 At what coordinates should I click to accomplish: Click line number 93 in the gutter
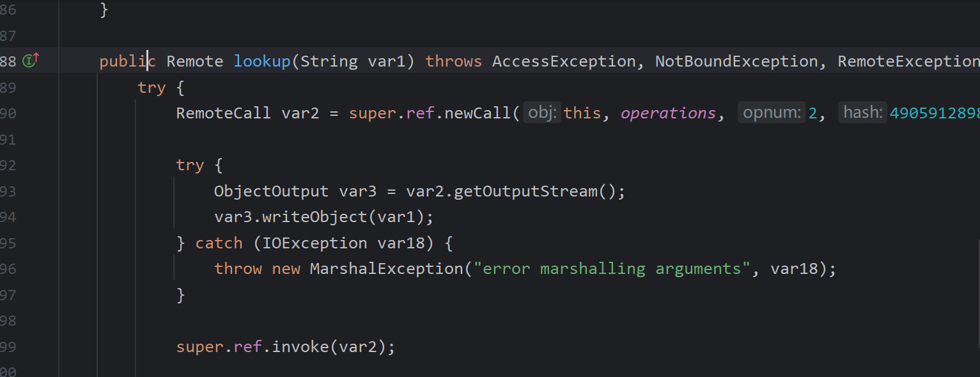click(x=9, y=191)
